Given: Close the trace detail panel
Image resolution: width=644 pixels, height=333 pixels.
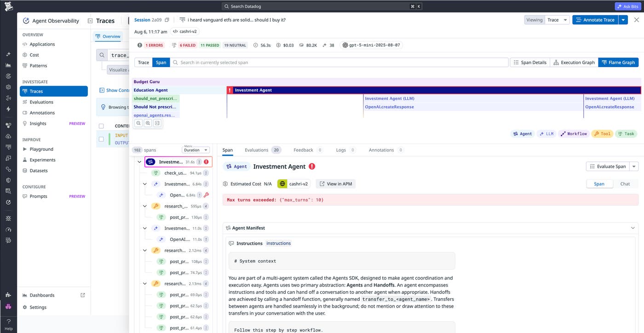Looking at the screenshot, I should click(x=637, y=20).
